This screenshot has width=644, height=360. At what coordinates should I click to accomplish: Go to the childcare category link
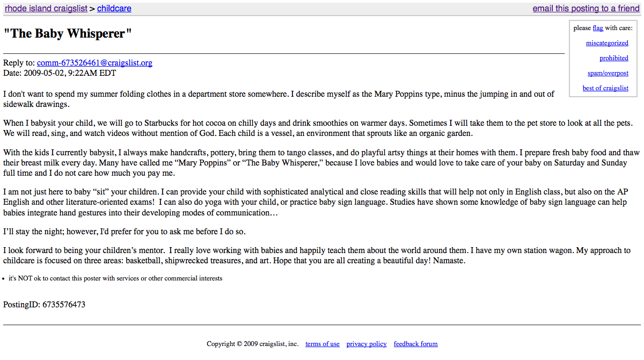click(x=114, y=9)
